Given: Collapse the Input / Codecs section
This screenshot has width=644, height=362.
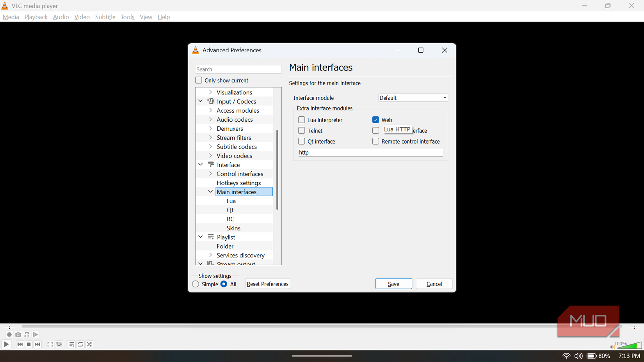Looking at the screenshot, I should 201,101.
